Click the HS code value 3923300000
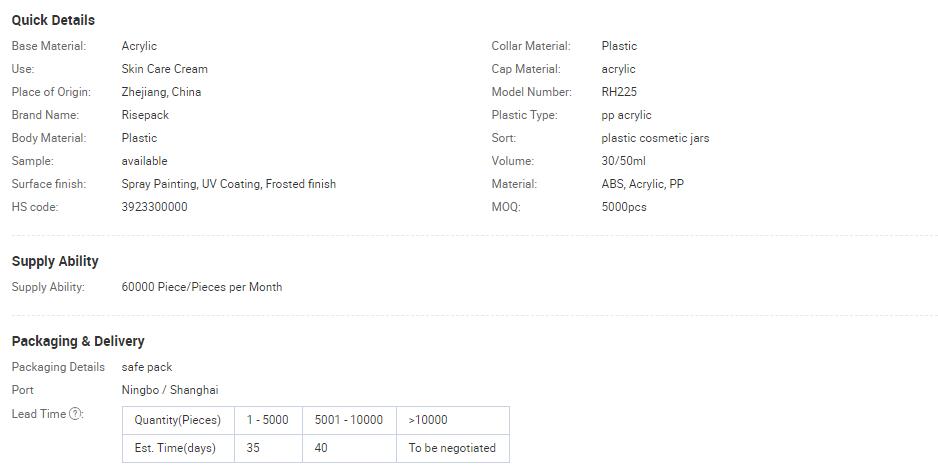Image resolution: width=938 pixels, height=474 pixels. click(x=154, y=207)
